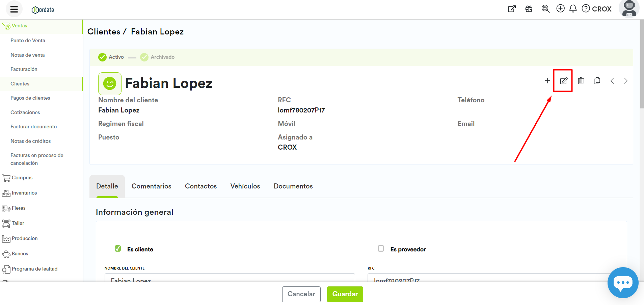Image resolution: width=644 pixels, height=305 pixels.
Task: Open the hamburger menu
Action: [x=14, y=9]
